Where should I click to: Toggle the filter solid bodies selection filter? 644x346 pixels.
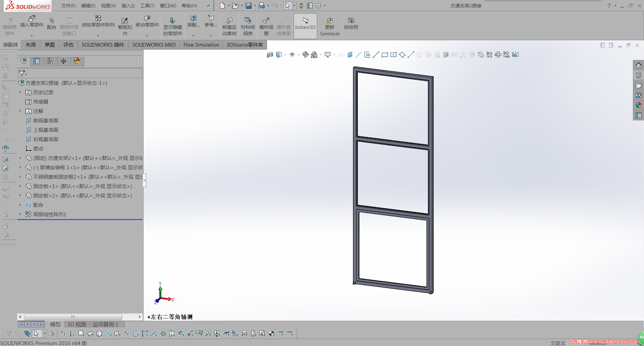coord(100,334)
